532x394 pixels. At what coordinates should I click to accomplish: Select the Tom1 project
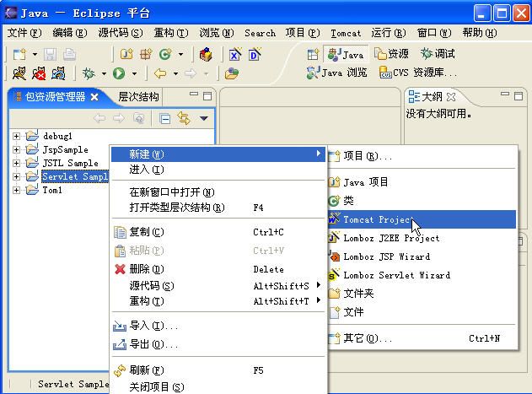(52, 190)
